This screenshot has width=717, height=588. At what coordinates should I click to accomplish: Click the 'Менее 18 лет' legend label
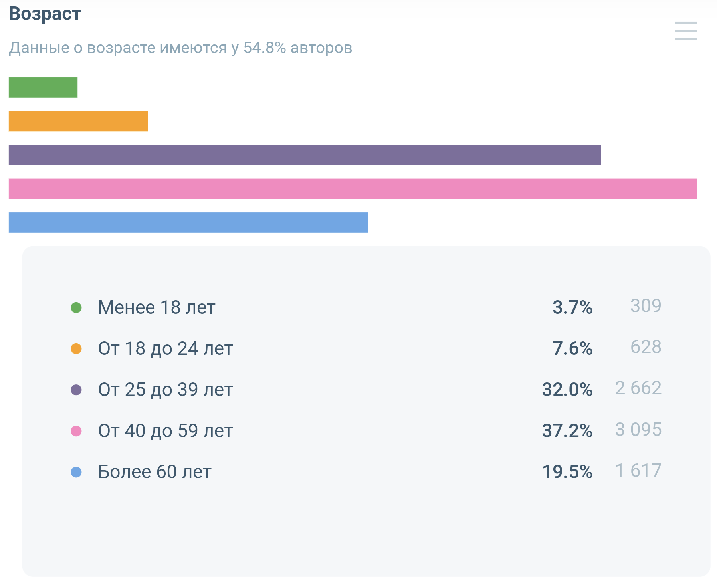click(x=156, y=307)
